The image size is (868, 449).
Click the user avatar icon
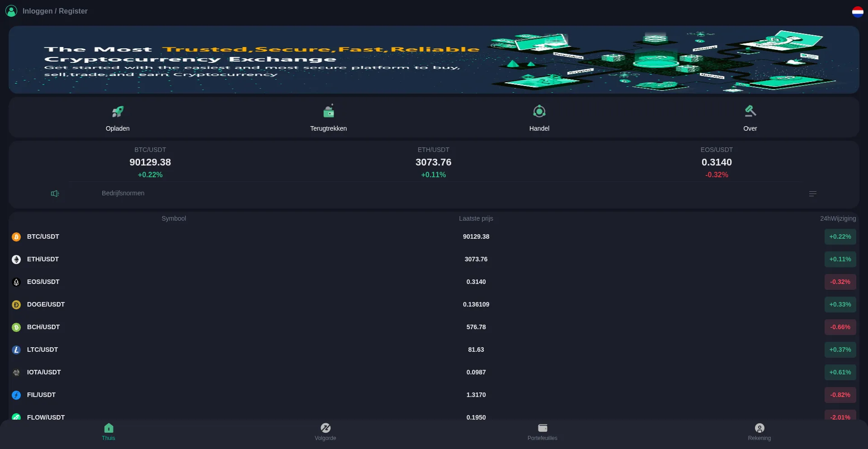pos(11,11)
